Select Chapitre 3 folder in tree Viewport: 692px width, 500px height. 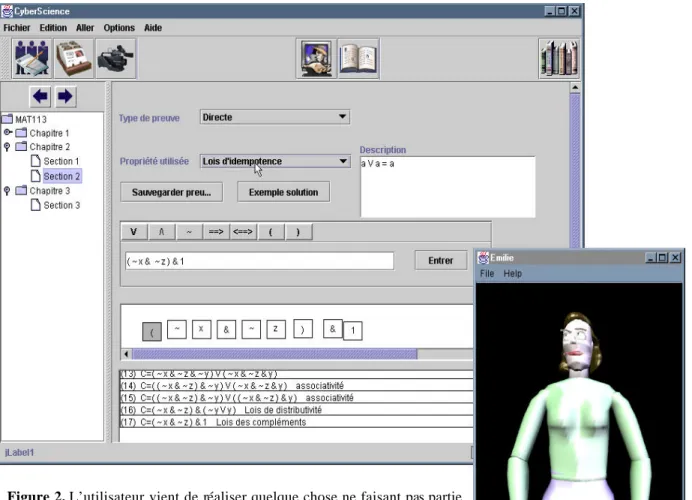[x=42, y=191]
